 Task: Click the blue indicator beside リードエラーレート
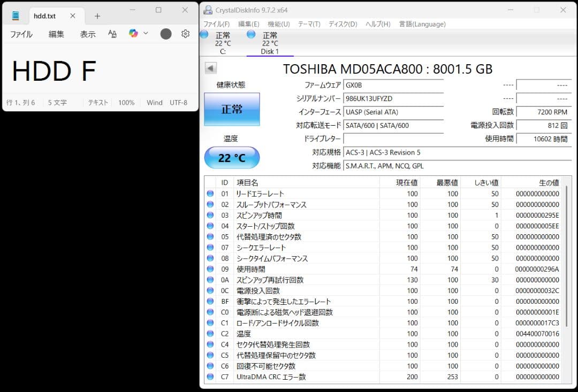(210, 194)
